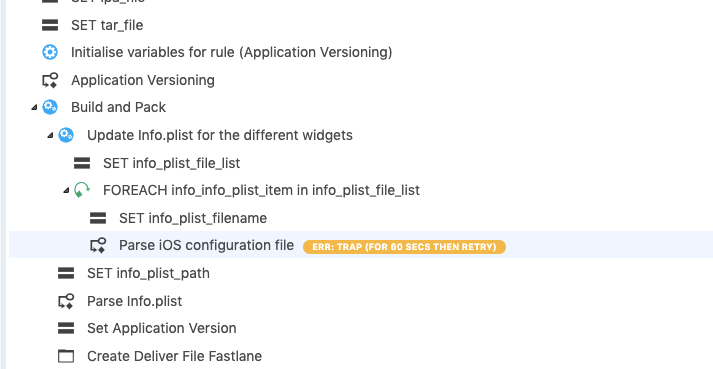Click the blue gear icon beside Initialise variables
Image resolution: width=713 pixels, height=369 pixels.
pyautogui.click(x=50, y=52)
